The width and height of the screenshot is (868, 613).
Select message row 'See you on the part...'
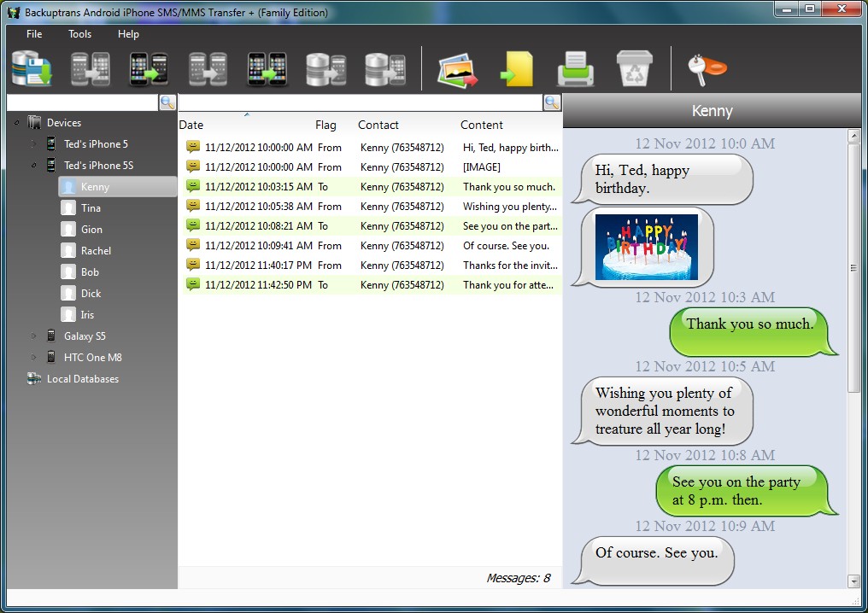(370, 225)
